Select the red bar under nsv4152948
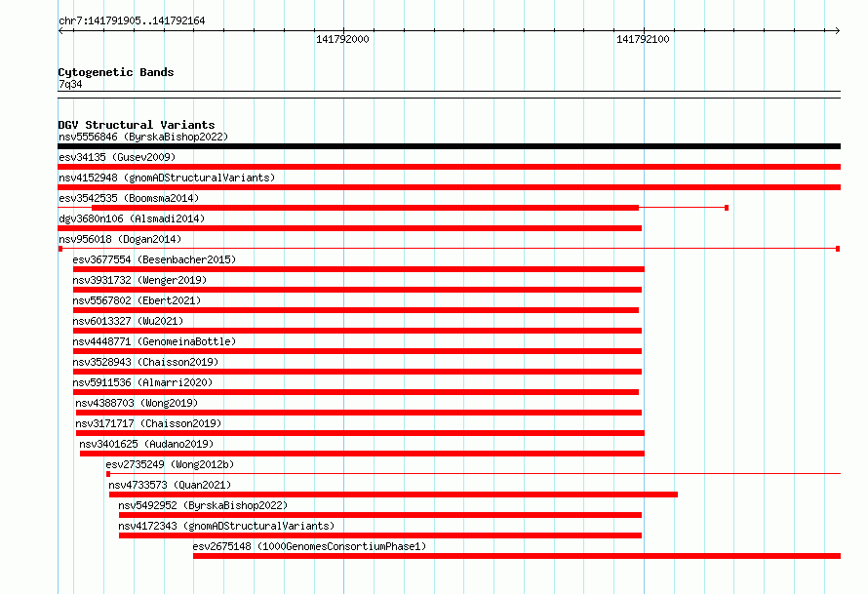 (449, 187)
